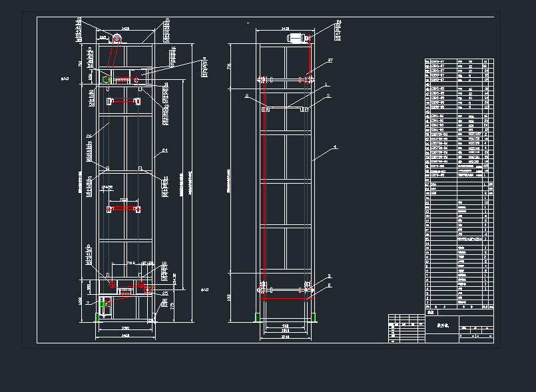Select the green highlighted bearing block
Viewport: 536px width, 392px height.
click(106, 79)
